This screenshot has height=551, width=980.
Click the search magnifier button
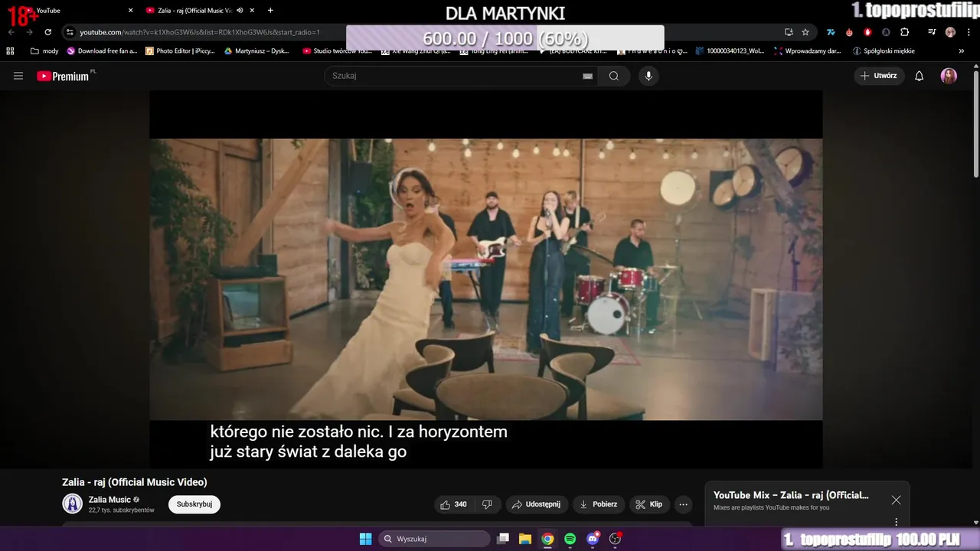pos(614,76)
